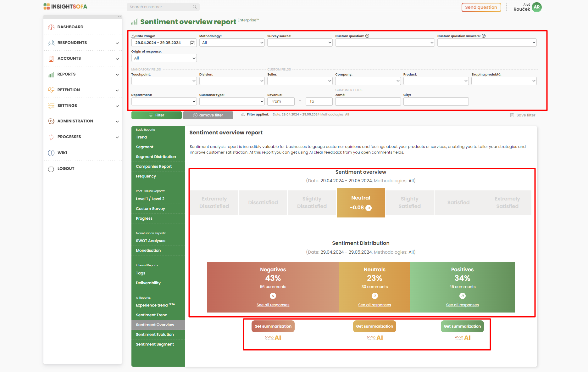Image resolution: width=588 pixels, height=372 pixels.
Task: Click the search magnifier icon
Action: pyautogui.click(x=195, y=7)
